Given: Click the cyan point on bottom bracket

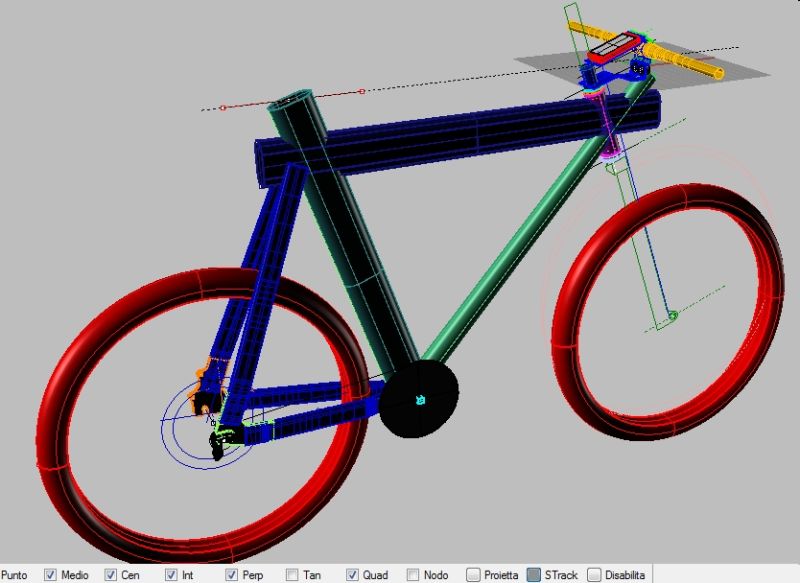Looking at the screenshot, I should coord(420,400).
